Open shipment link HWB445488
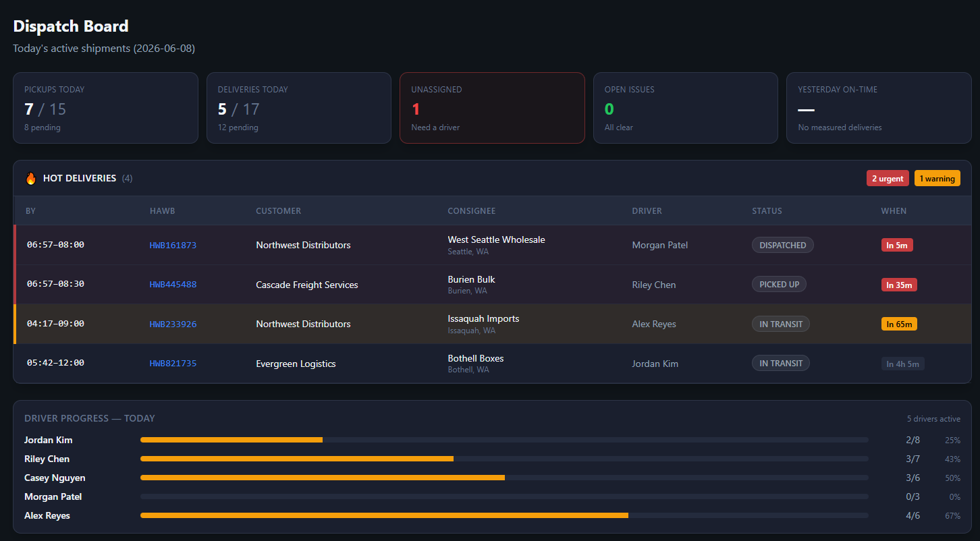Viewport: 980px width, 541px height. 173,285
